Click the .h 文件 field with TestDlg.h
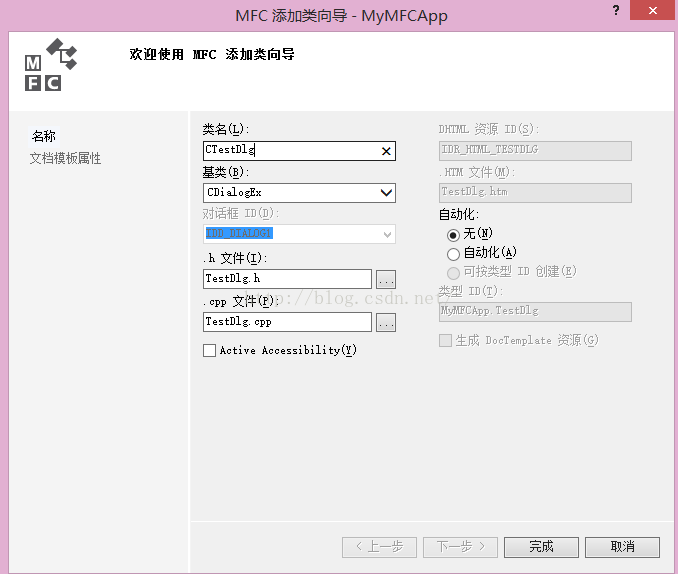678x574 pixels. [x=287, y=279]
